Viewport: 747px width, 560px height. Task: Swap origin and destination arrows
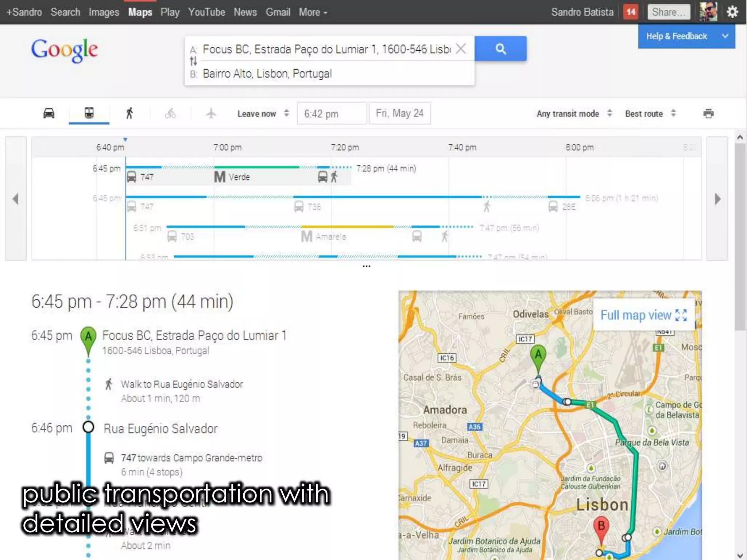coord(193,61)
